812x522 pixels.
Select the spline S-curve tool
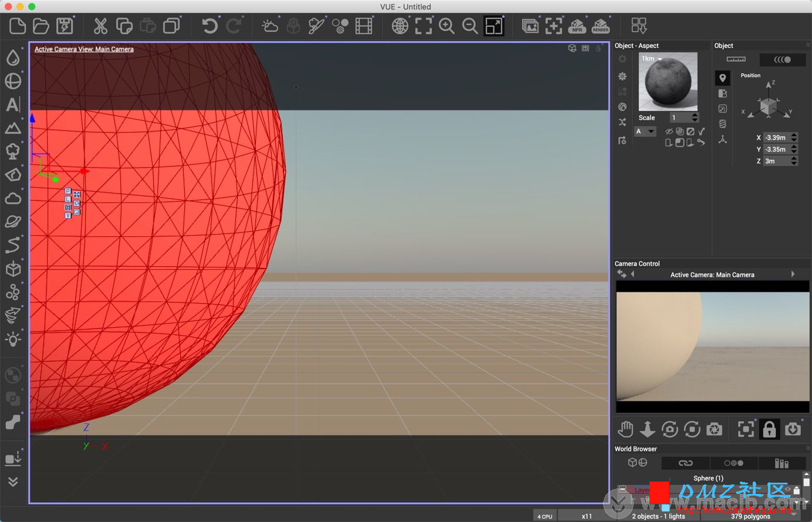pyautogui.click(x=13, y=245)
